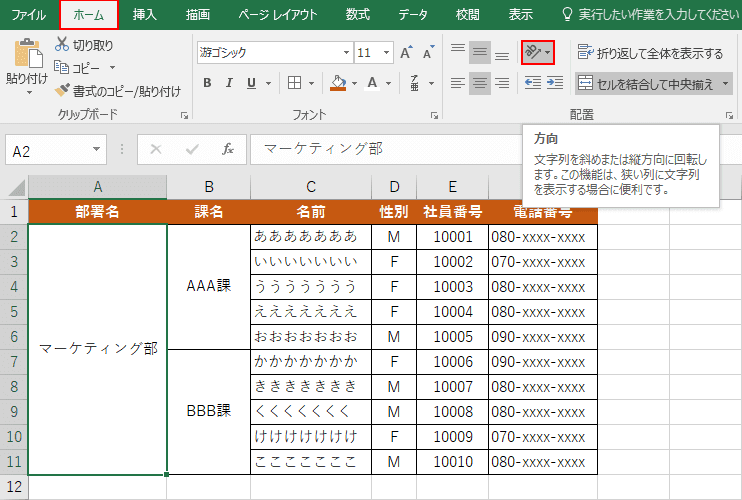Select the merged cell BBB課

[209, 412]
